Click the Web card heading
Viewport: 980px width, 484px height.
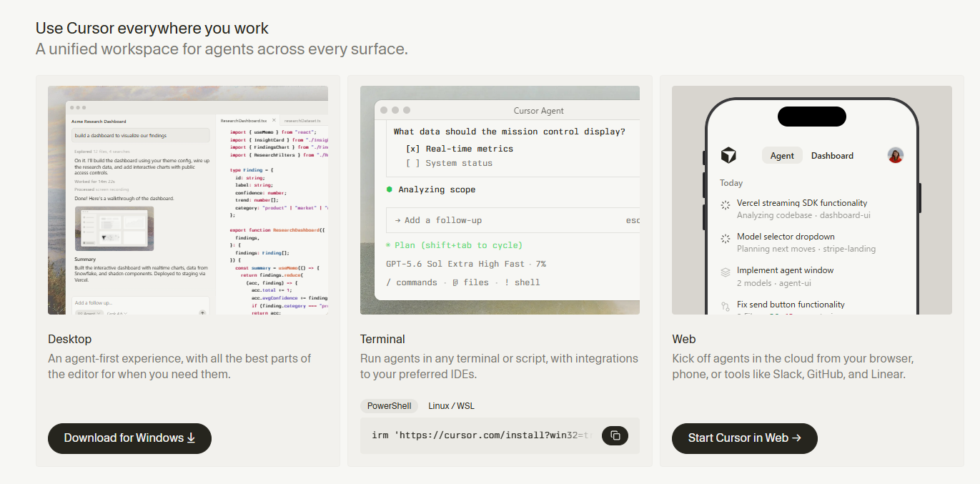pyautogui.click(x=684, y=339)
